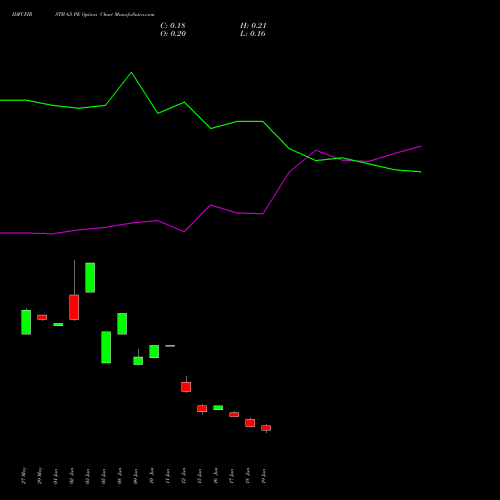The image size is (500, 500).
Task: Click the '16 Jun' date label
Action: 216,476
